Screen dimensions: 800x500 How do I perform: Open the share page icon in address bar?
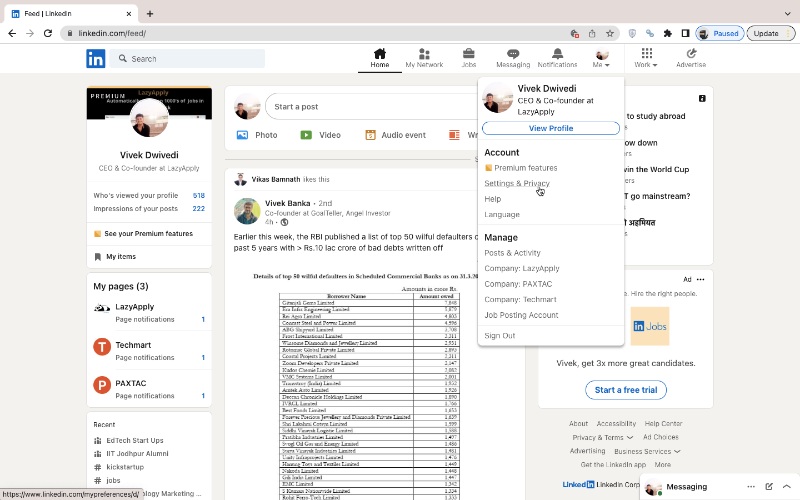(x=592, y=34)
